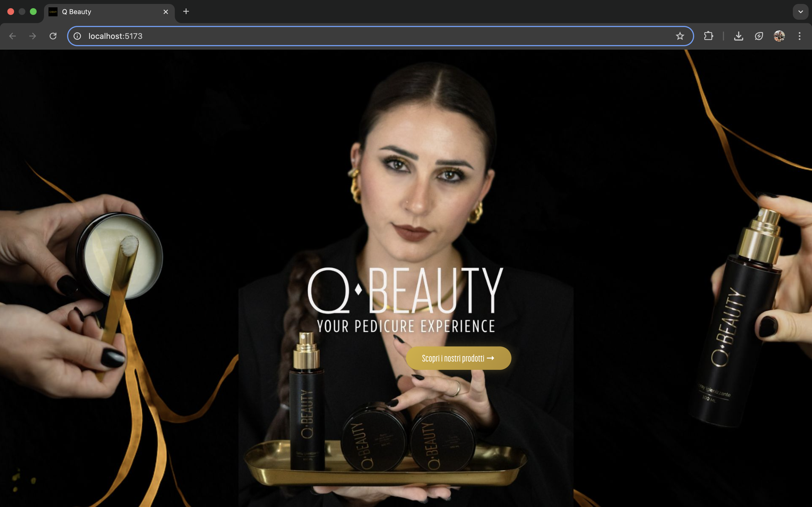Open the Extensions puzzle icon
812x507 pixels.
(x=709, y=36)
